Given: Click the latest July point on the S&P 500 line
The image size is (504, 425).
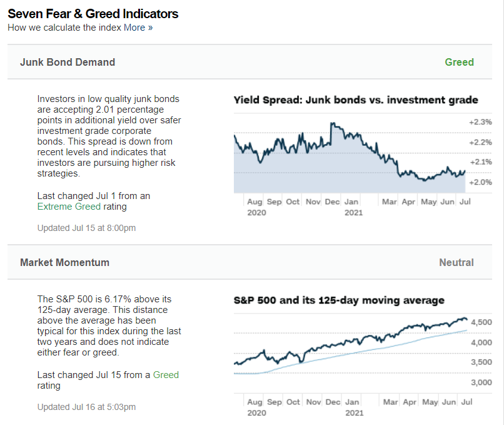Looking at the screenshot, I should click(466, 319).
